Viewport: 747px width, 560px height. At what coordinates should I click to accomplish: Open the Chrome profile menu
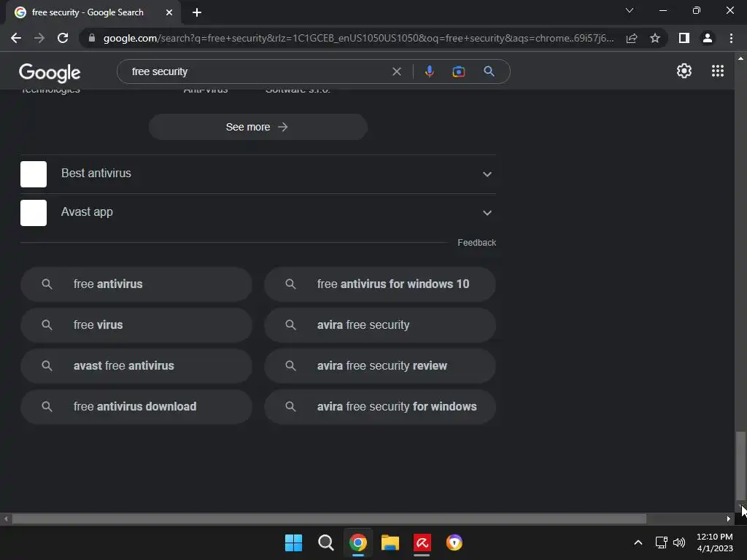point(708,38)
